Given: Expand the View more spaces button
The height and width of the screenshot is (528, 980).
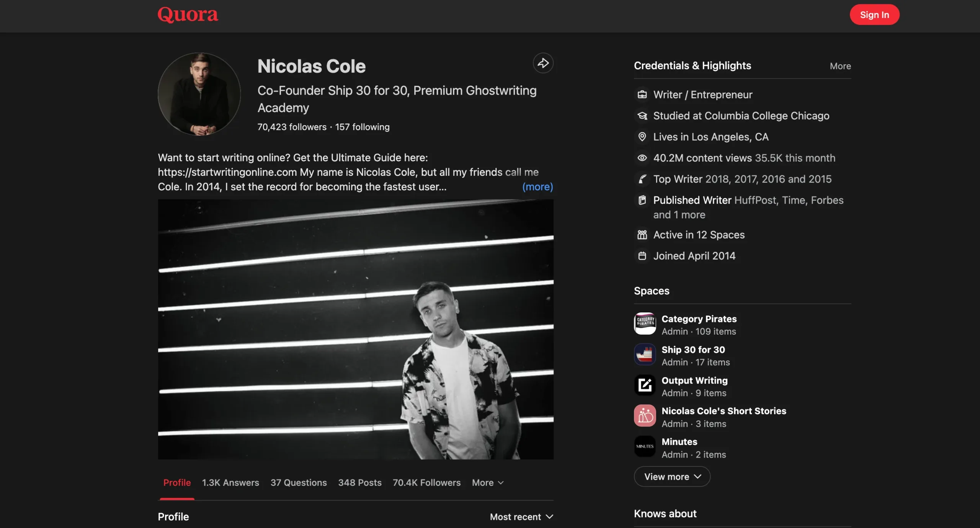Looking at the screenshot, I should coord(672,477).
